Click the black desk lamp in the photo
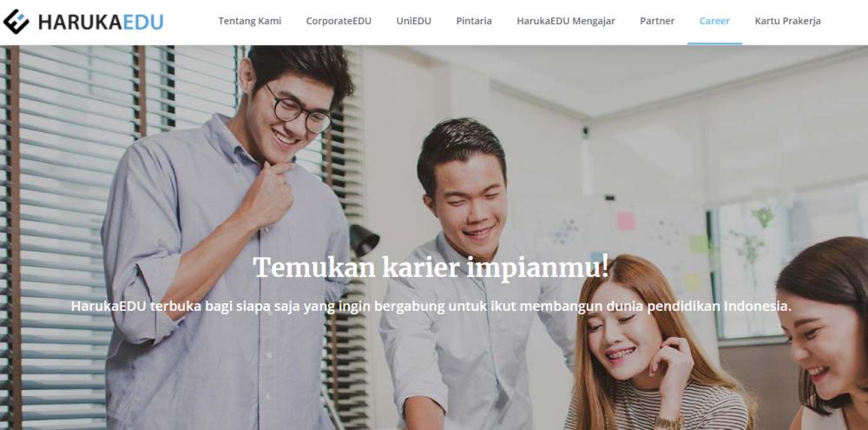The height and width of the screenshot is (430, 868). tap(364, 240)
